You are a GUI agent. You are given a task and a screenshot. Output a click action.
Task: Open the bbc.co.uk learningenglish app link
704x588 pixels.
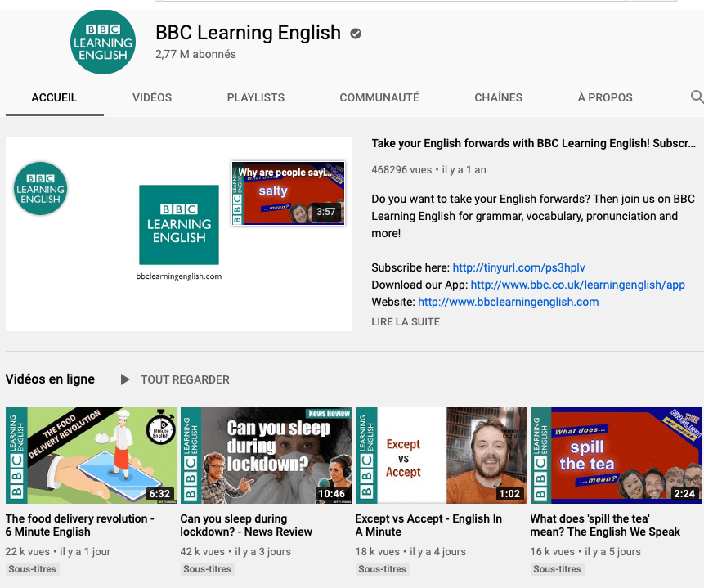(577, 285)
